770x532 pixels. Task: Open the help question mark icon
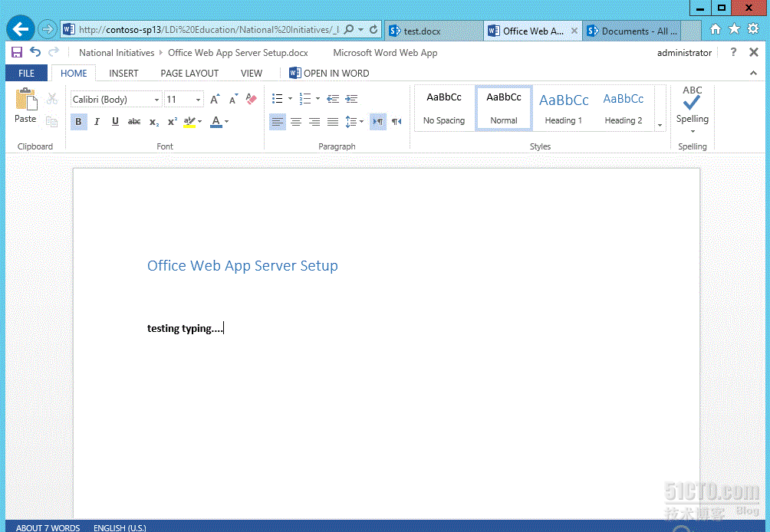733,51
